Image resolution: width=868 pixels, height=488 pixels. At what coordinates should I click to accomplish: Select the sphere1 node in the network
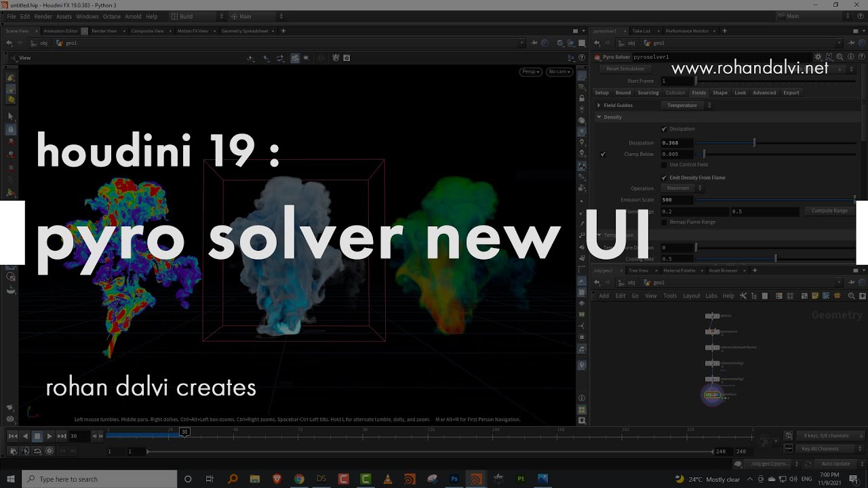711,316
